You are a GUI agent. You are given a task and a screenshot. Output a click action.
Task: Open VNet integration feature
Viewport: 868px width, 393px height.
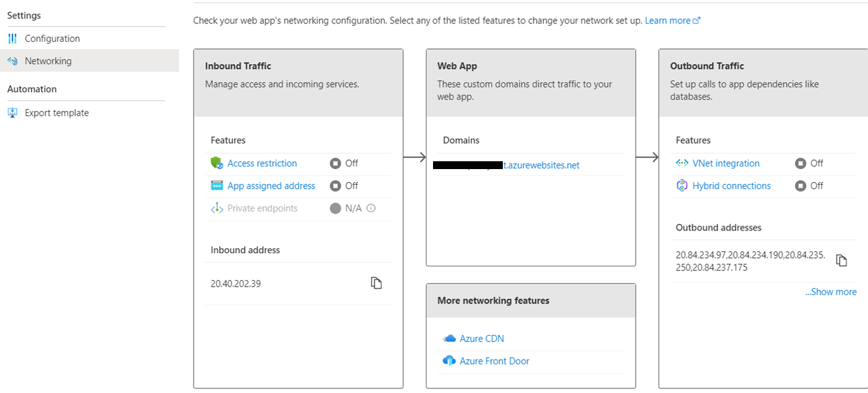tap(726, 163)
